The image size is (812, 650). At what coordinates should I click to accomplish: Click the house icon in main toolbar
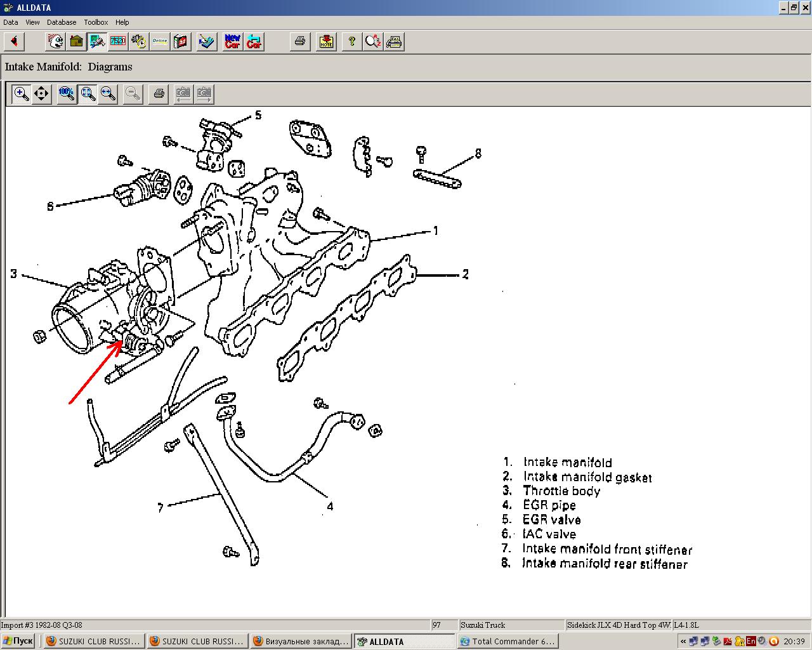(77, 42)
